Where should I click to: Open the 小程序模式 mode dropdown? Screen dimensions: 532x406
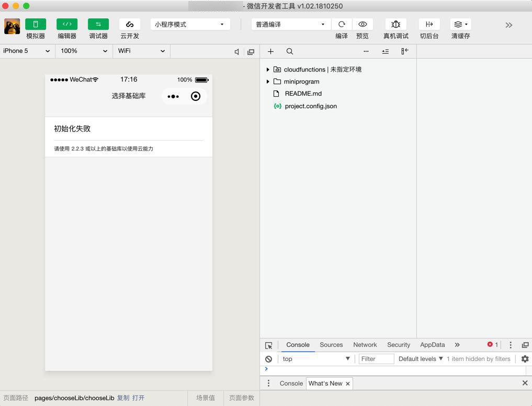pos(190,25)
